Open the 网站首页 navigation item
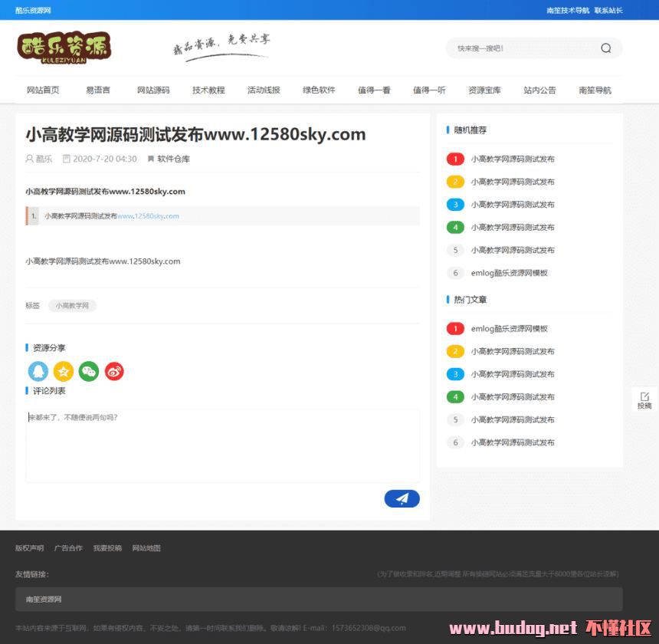Viewport: 659px width, 644px height. (x=43, y=90)
